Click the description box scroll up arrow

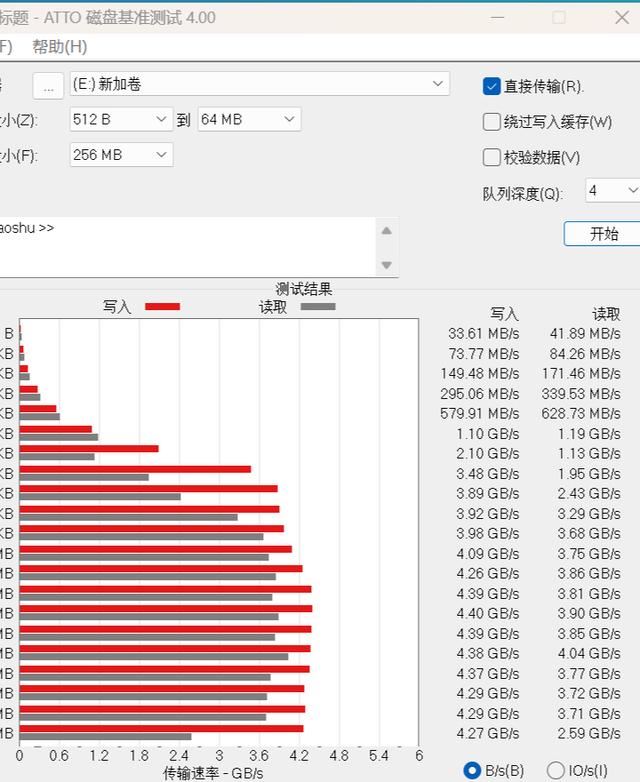point(387,231)
